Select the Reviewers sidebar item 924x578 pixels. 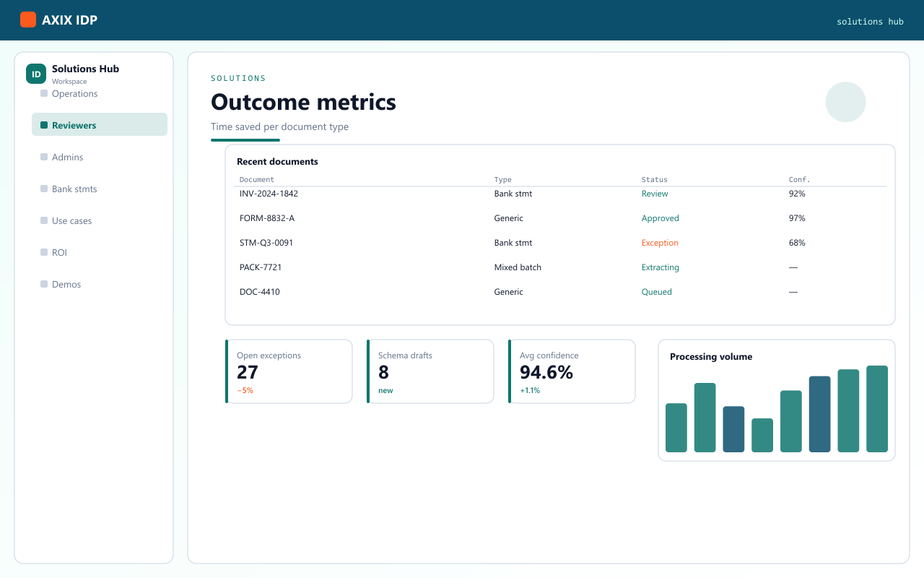[100, 124]
